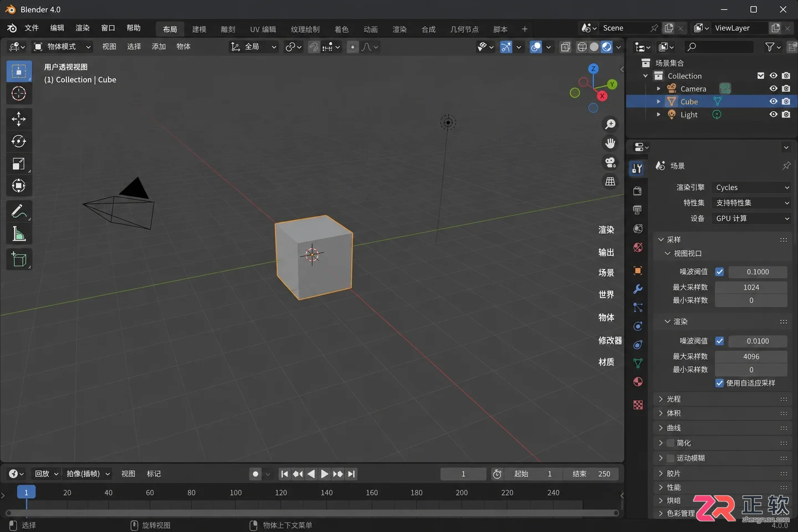Switch to the UV 编辑 workspace tab

(x=263, y=29)
